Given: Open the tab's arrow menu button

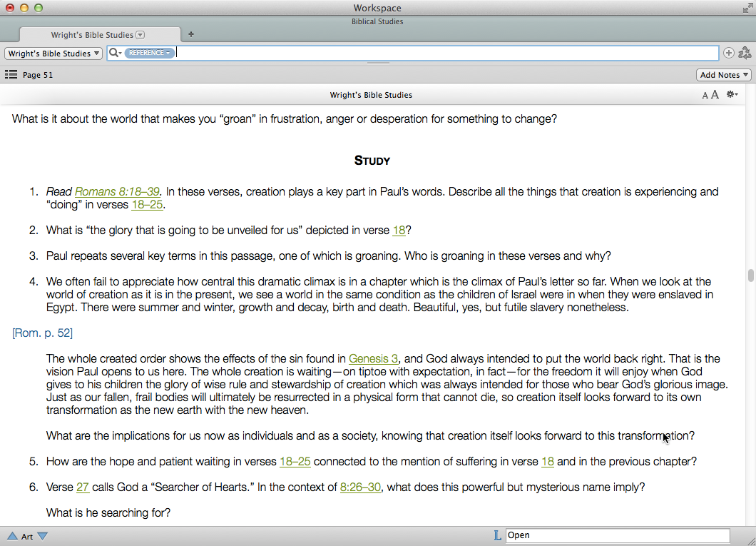Looking at the screenshot, I should pyautogui.click(x=141, y=34).
